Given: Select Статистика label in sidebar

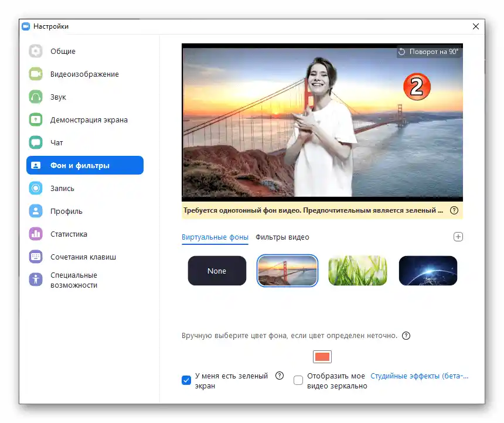Looking at the screenshot, I should pos(69,234).
